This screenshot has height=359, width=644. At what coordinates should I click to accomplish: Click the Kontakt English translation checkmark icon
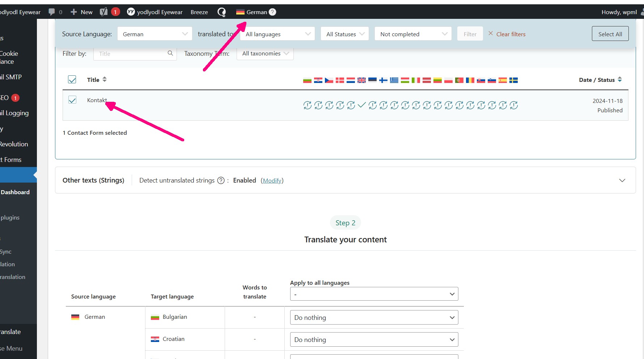361,105
